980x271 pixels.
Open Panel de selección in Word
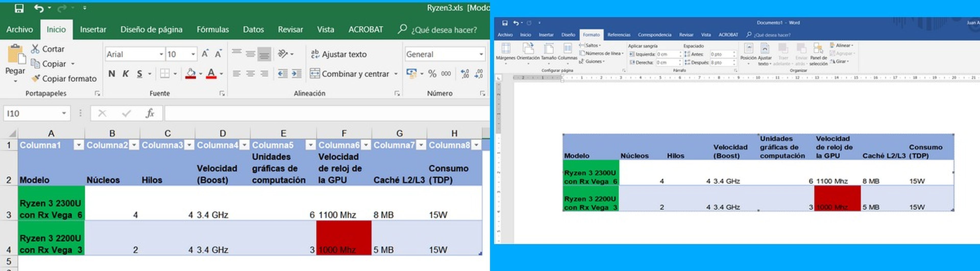pyautogui.click(x=818, y=54)
